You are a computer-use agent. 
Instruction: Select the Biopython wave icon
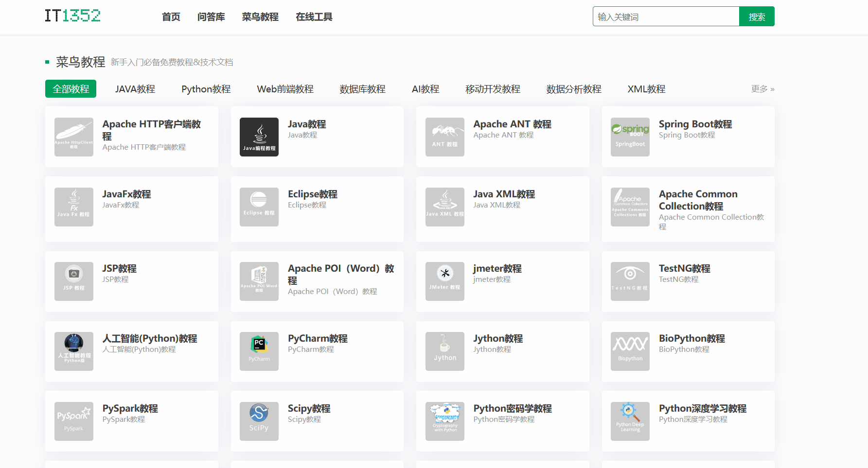[630, 351]
